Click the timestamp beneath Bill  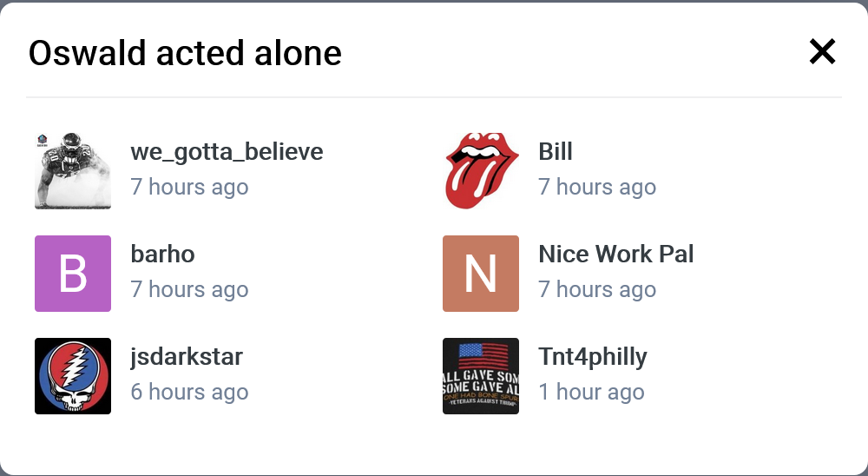click(597, 187)
